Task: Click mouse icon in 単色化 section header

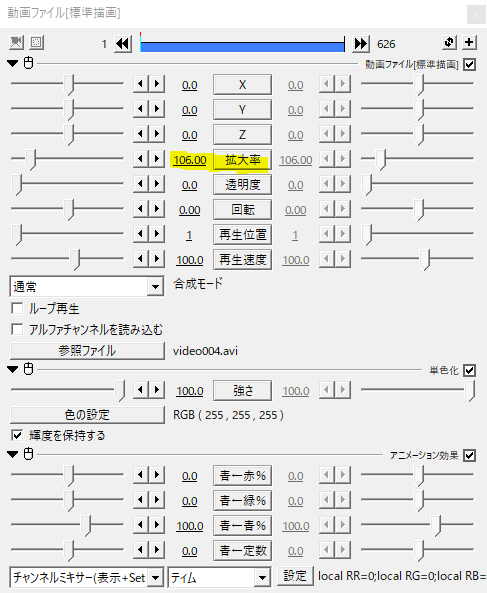Action: point(29,369)
